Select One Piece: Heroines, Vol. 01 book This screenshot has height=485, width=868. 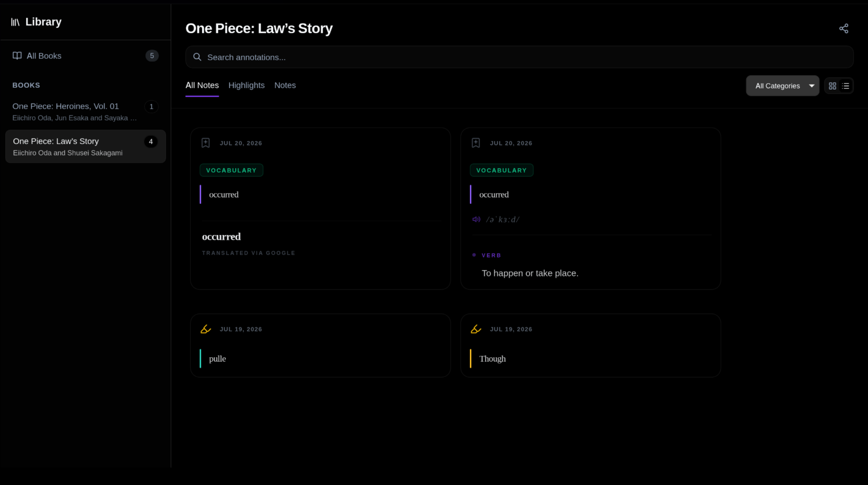(x=85, y=111)
